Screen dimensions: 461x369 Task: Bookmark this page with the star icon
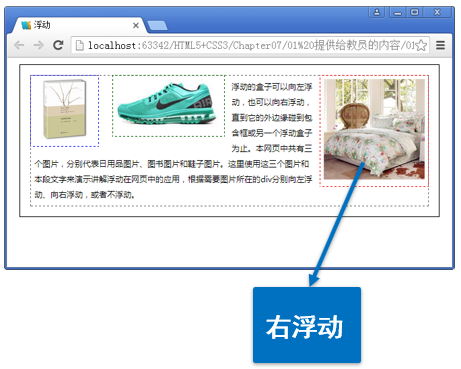421,45
